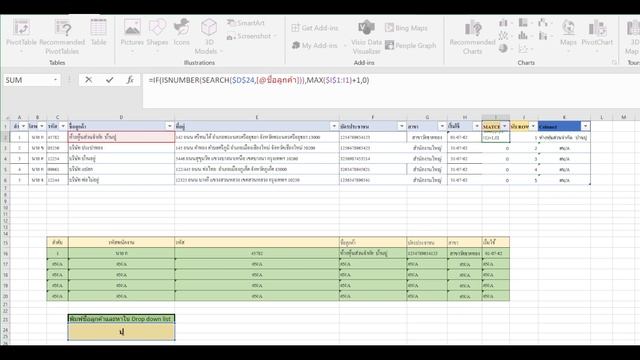Open the filter dropdown in column H header
The width and height of the screenshot is (640, 360).
click(476, 126)
